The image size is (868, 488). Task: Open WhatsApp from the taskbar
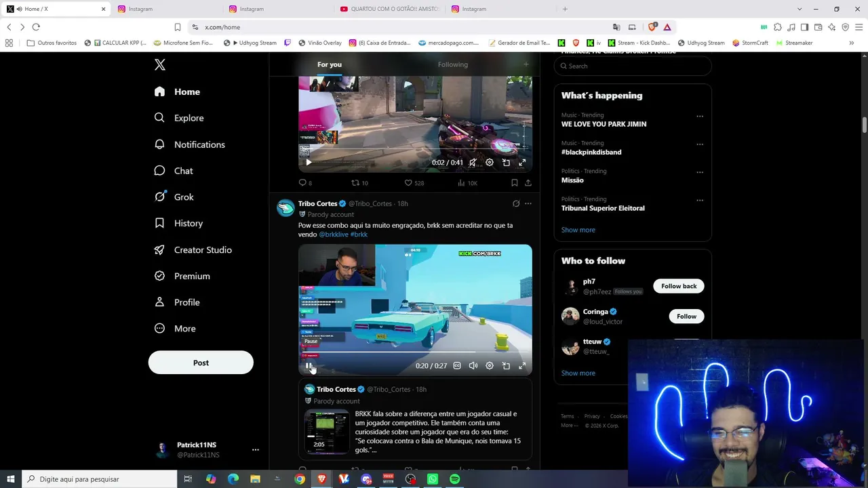pyautogui.click(x=433, y=479)
